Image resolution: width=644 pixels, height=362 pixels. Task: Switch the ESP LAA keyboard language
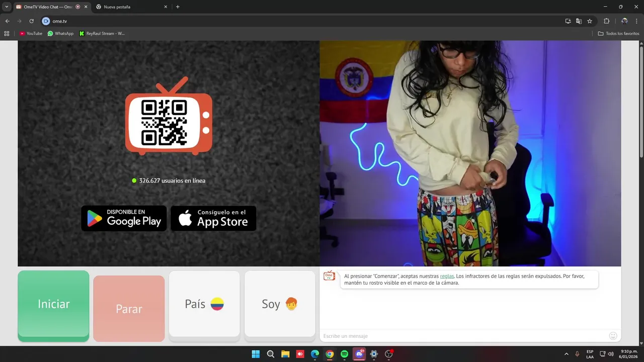pos(590,354)
